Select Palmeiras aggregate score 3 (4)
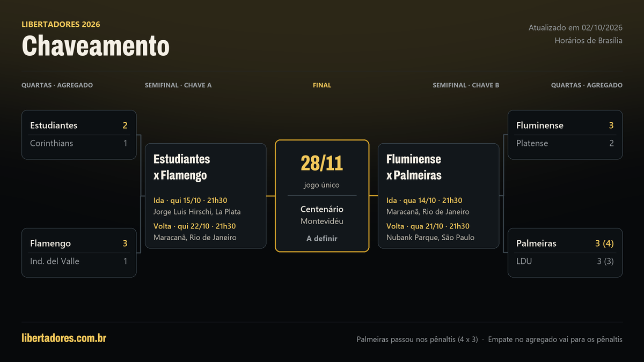The image size is (644, 362). point(604,243)
